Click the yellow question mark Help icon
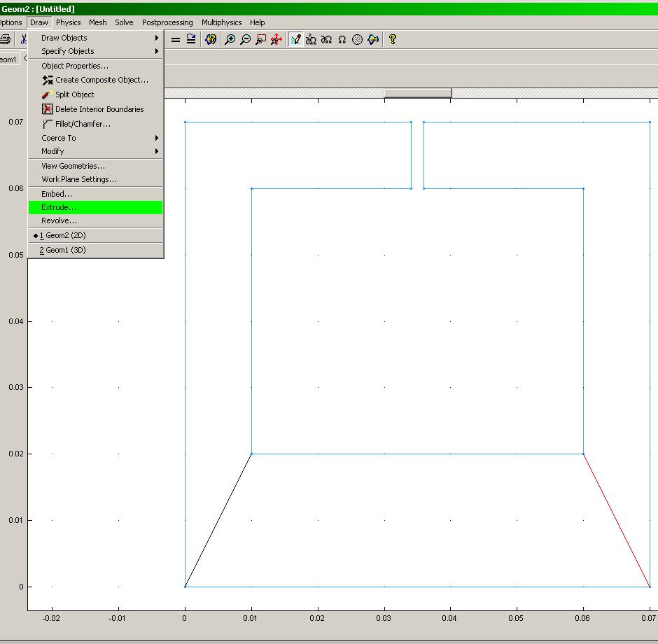658x644 pixels. click(393, 39)
